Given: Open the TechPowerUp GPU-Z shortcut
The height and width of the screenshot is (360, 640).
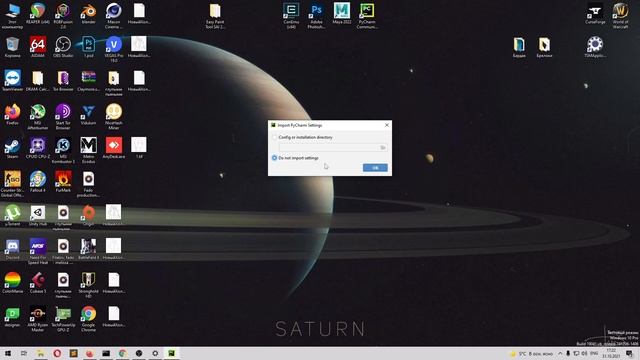Looking at the screenshot, I should point(63,318).
